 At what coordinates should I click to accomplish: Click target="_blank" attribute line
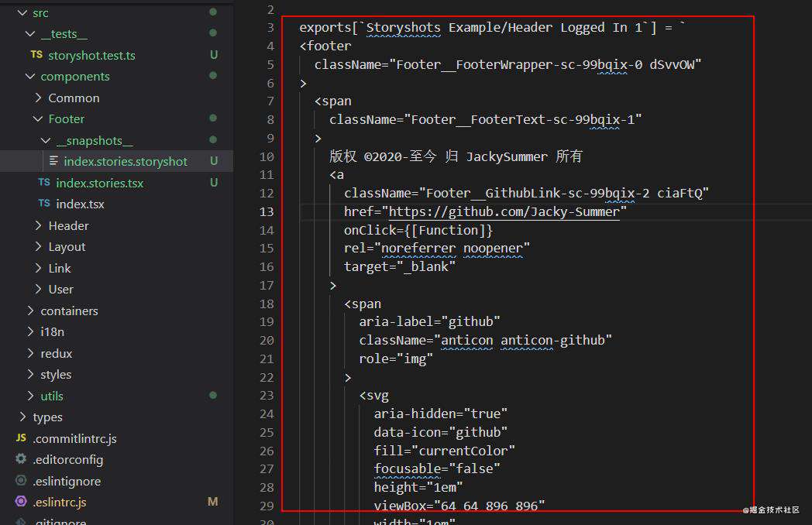(x=400, y=266)
